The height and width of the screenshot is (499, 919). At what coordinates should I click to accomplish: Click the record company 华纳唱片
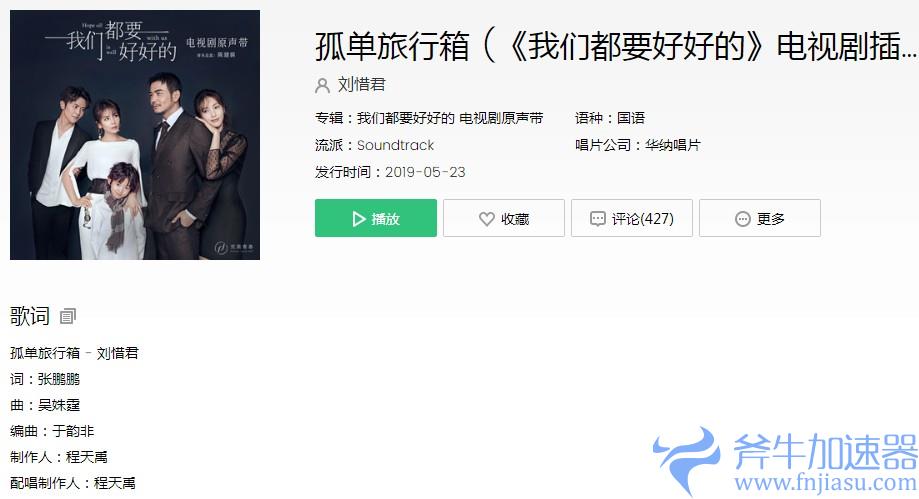pyautogui.click(x=673, y=145)
